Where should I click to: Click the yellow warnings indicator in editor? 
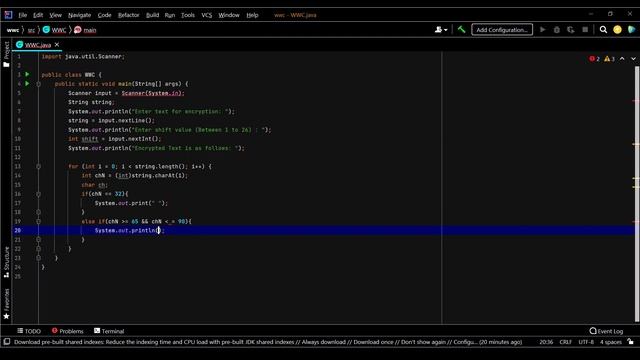pyautogui.click(x=609, y=59)
